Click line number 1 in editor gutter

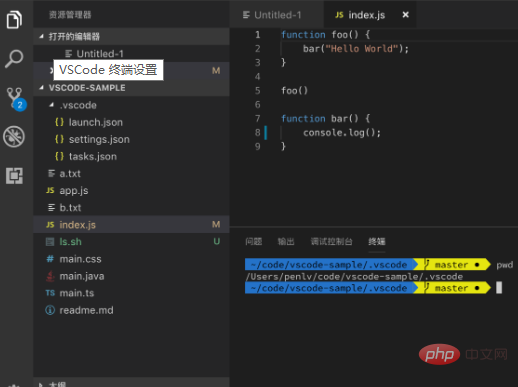(258, 34)
